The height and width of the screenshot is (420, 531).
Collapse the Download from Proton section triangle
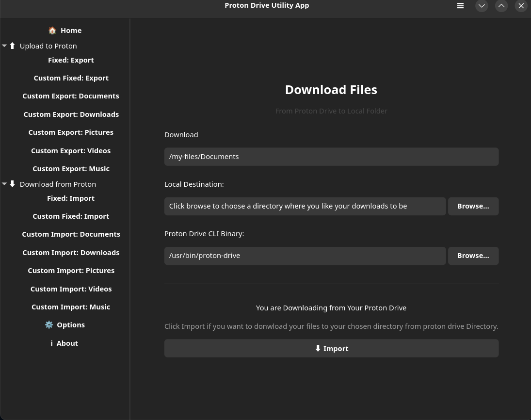[4, 184]
